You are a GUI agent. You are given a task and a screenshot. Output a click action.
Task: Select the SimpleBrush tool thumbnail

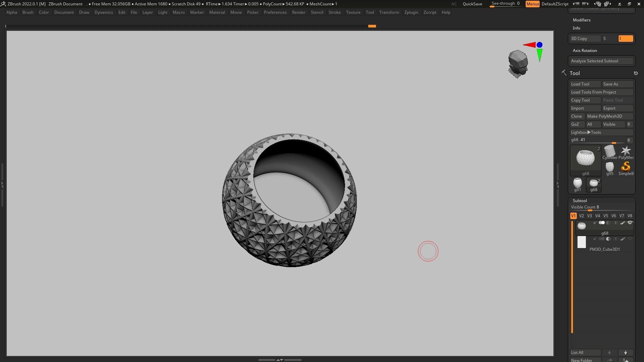tap(626, 167)
